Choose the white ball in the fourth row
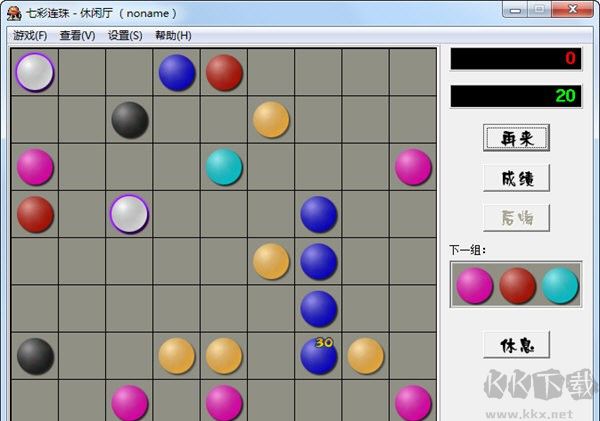The width and height of the screenshot is (600, 421). (129, 214)
